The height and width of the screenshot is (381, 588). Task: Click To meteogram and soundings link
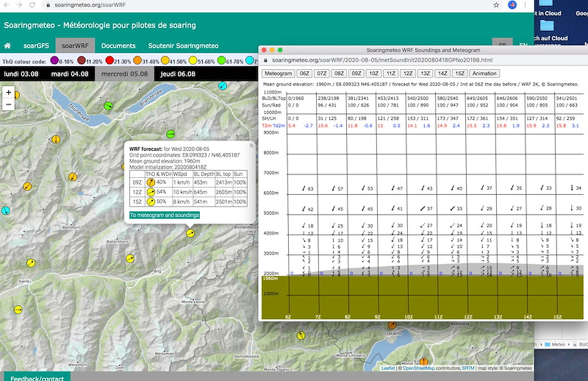coord(165,215)
